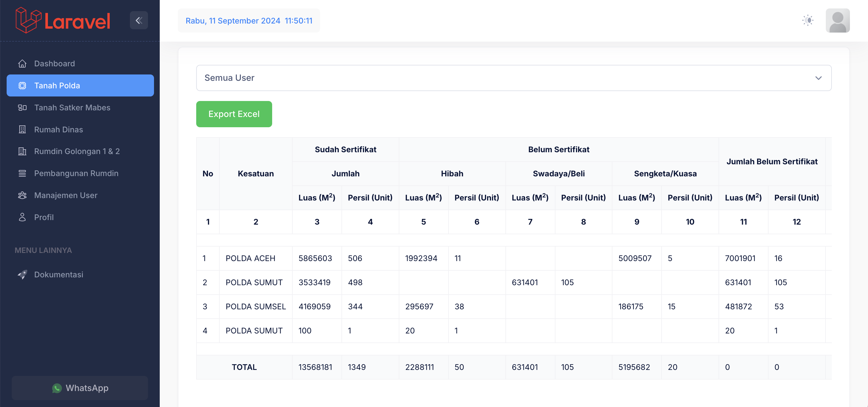
Task: Open the Pembangunan Rumdin menu item
Action: (76, 173)
